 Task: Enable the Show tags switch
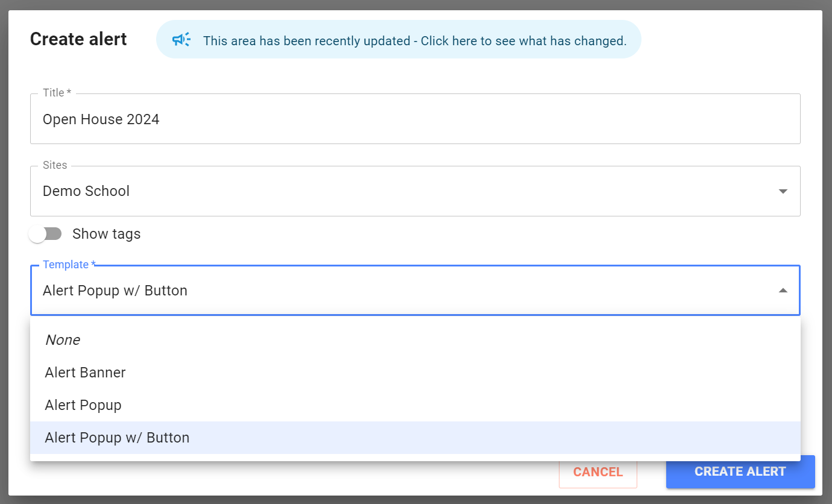click(45, 234)
